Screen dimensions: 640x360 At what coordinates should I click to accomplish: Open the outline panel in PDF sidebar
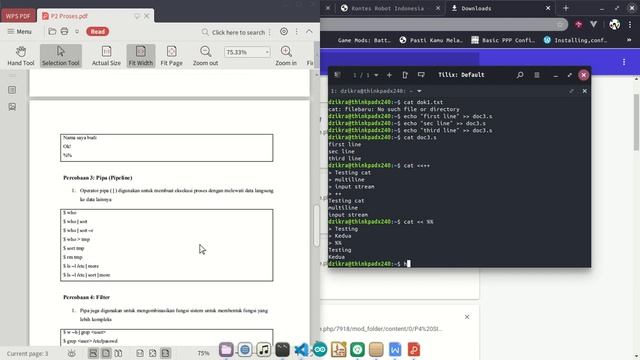[12, 90]
